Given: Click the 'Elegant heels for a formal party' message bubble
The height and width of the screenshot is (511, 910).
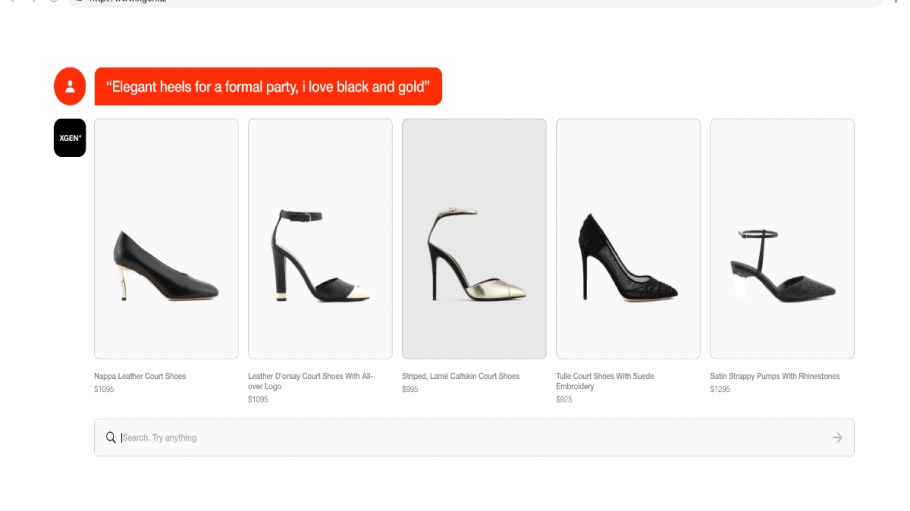Looking at the screenshot, I should 268,87.
